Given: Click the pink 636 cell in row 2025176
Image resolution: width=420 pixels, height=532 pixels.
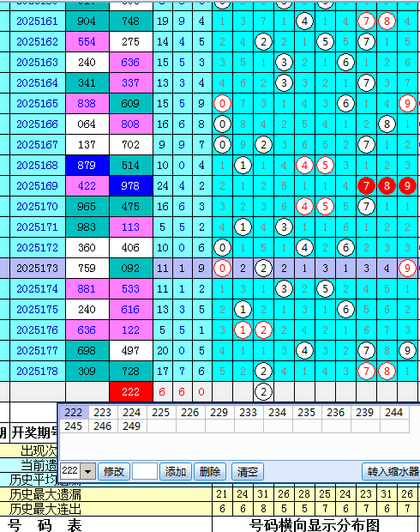Looking at the screenshot, I should (x=87, y=330).
